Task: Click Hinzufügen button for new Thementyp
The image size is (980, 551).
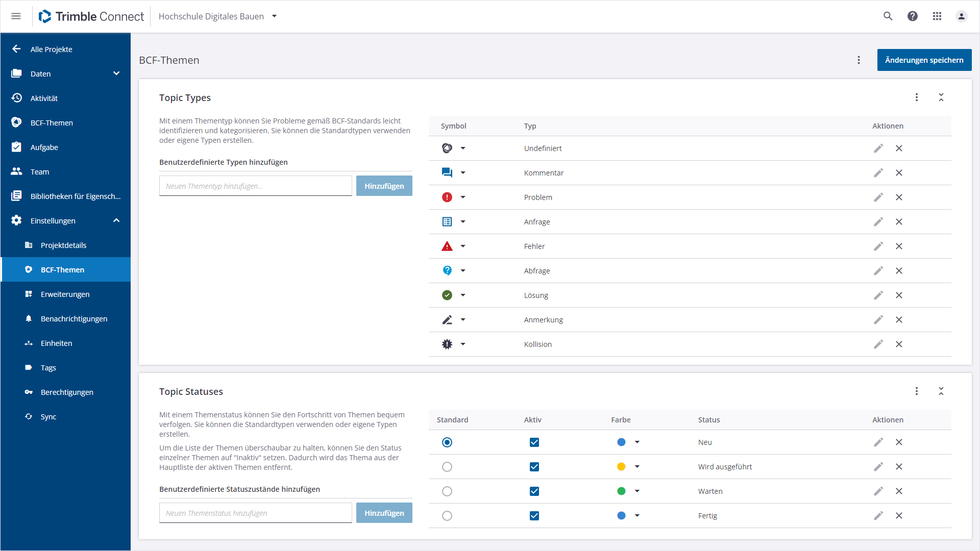Action: coord(384,186)
